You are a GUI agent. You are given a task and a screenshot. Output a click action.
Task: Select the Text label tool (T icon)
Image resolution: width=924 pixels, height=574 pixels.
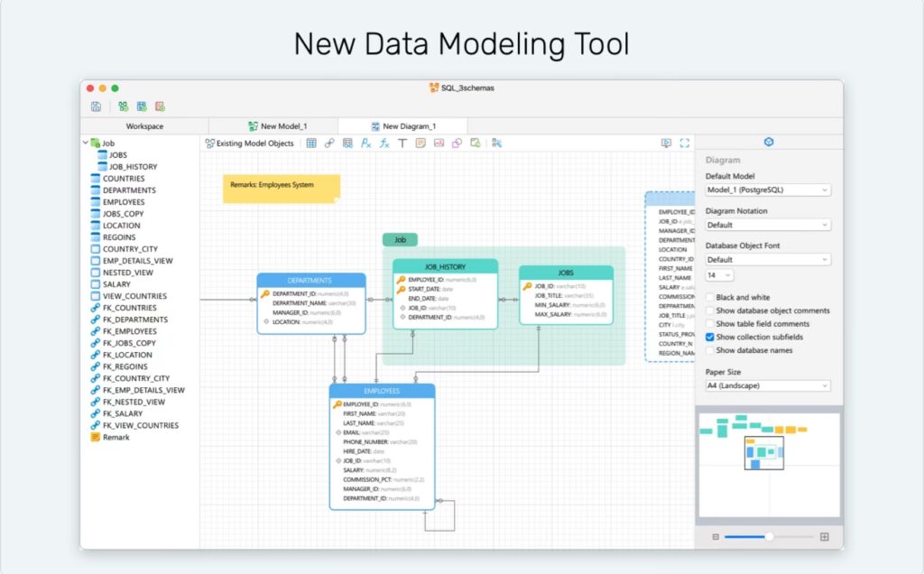(x=402, y=143)
